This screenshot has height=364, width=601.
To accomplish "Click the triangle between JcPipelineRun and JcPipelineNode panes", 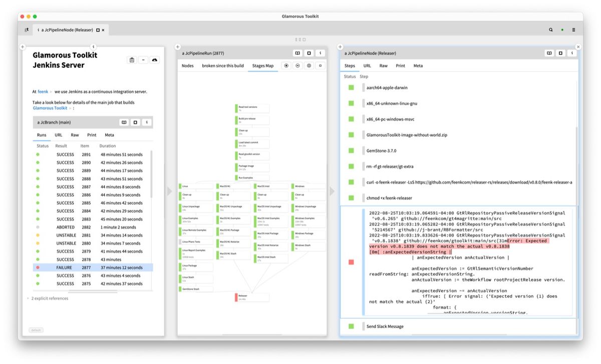I will (x=332, y=191).
